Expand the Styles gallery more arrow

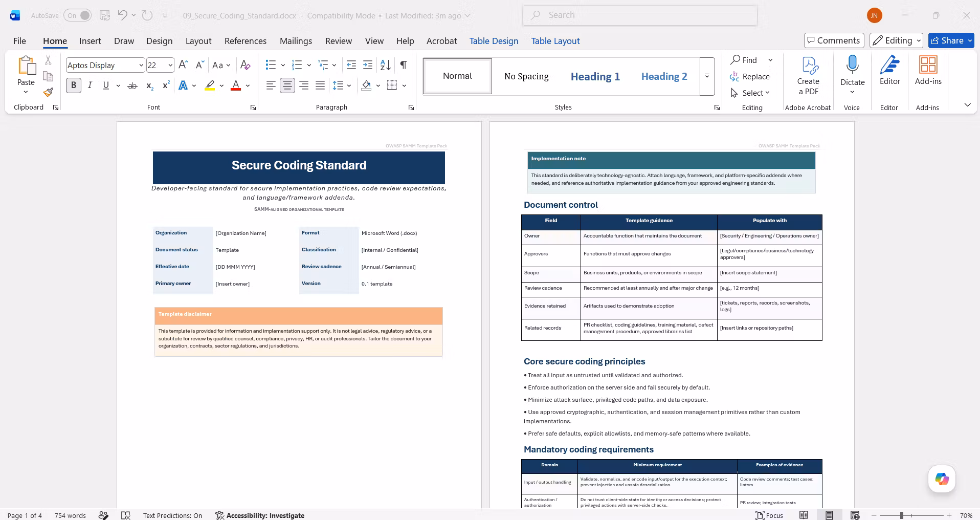click(707, 76)
